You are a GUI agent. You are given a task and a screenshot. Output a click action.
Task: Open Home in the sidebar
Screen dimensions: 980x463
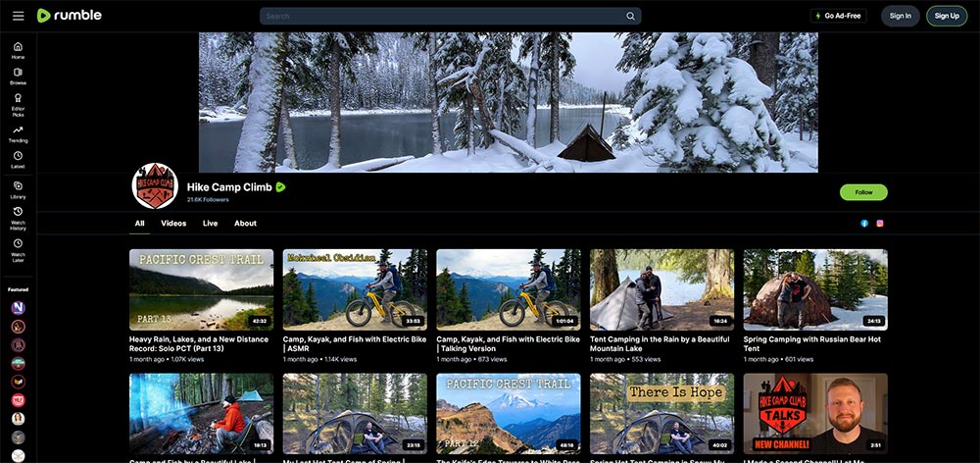coord(18,51)
